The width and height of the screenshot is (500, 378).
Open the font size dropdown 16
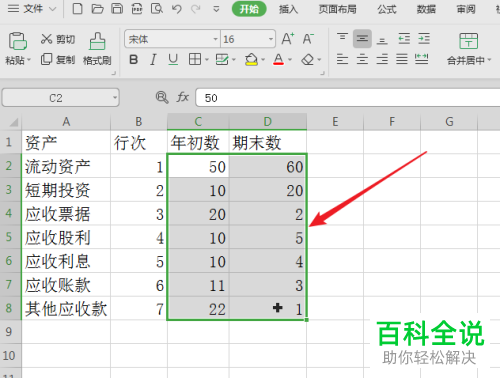[271, 40]
